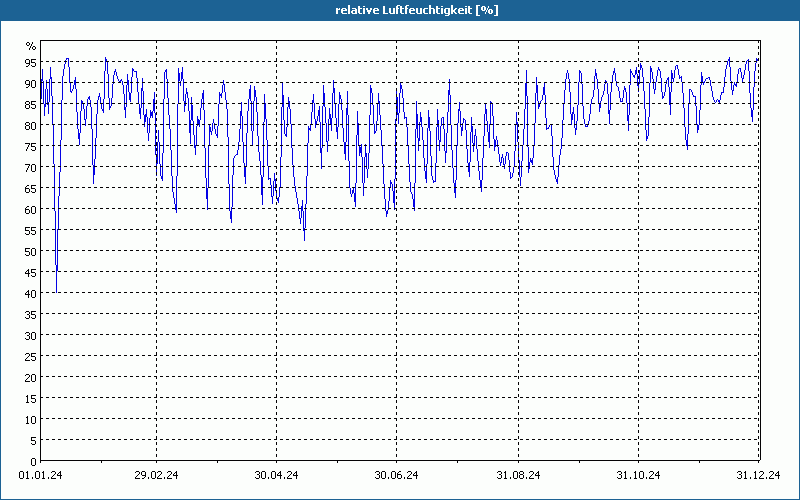Click the y-axis label '80'
Screen dimensions: 800x500
[31, 126]
